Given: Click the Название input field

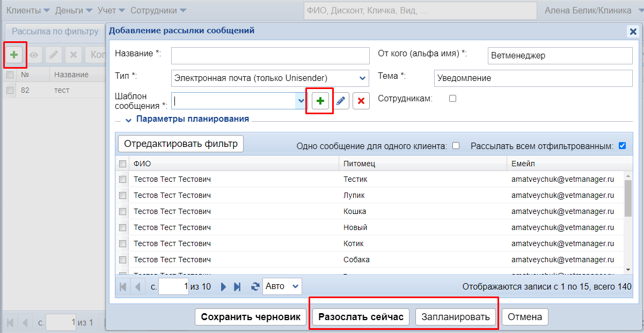Looking at the screenshot, I should 270,55.
